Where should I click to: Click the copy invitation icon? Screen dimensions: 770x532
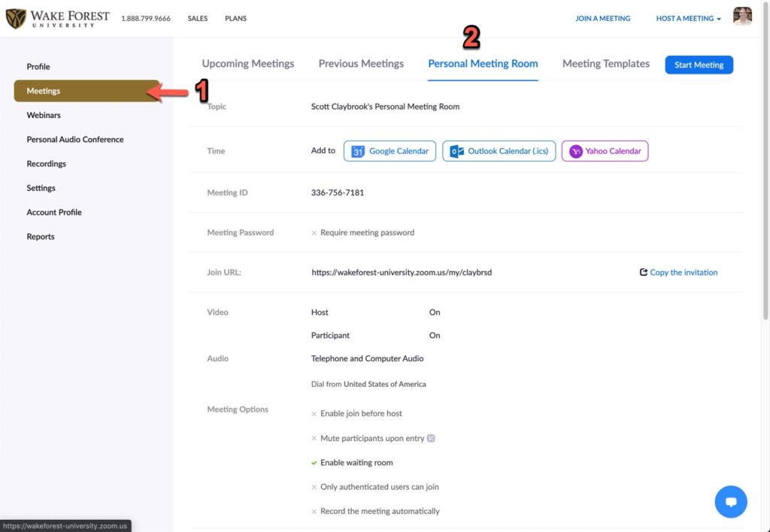[643, 272]
